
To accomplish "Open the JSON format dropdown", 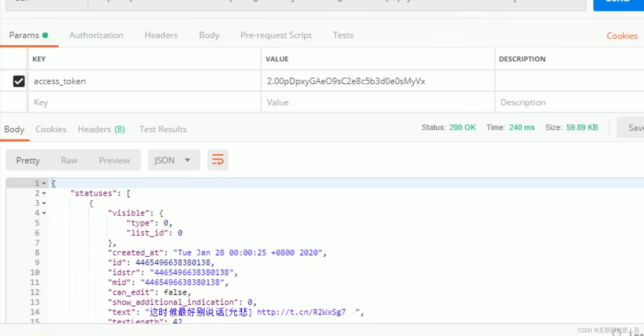I will click(x=174, y=160).
